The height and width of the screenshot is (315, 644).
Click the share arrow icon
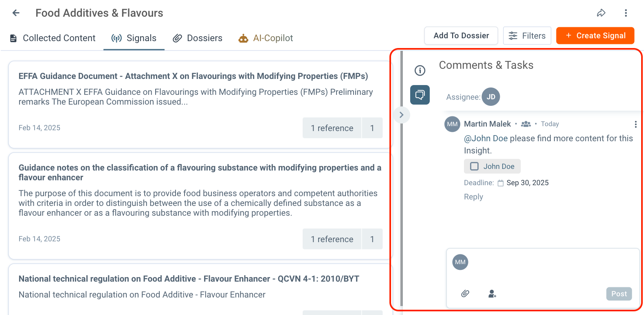601,13
